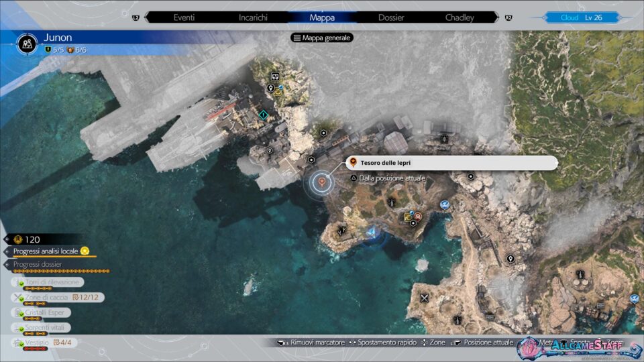The width and height of the screenshot is (644, 362).
Task: Click the red Vestigio progress bar
Action: (35, 349)
